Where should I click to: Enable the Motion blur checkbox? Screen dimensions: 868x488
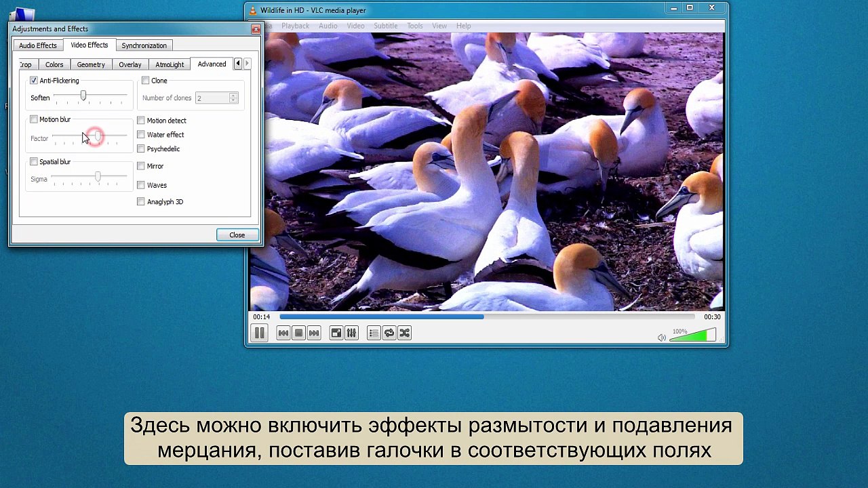(x=34, y=119)
